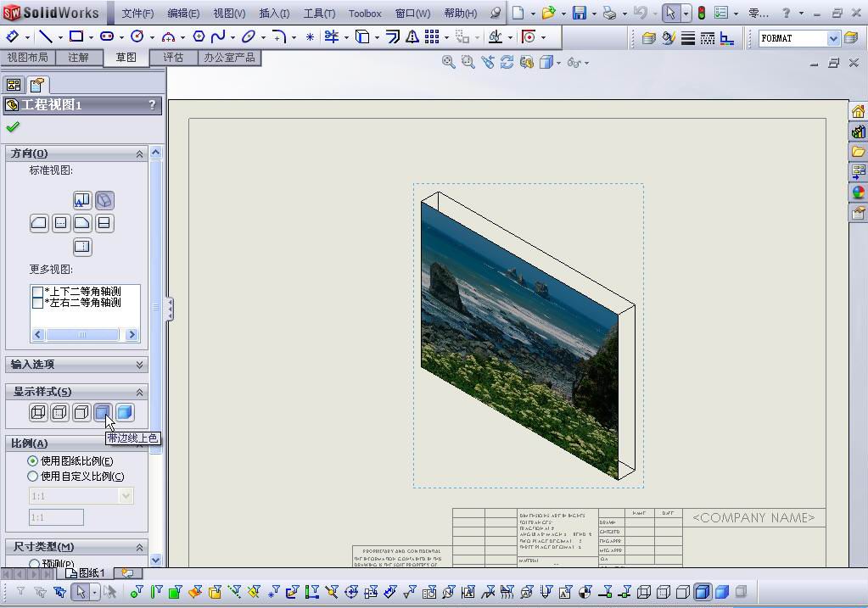Screen dimensions: 868x608
Task: Open the Appearances color ball icon
Action: click(x=858, y=192)
